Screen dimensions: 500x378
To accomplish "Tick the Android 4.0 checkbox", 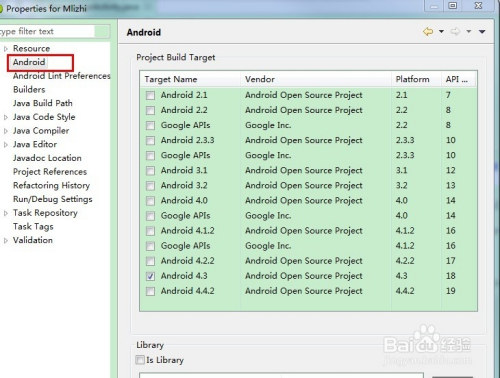I will pos(150,201).
